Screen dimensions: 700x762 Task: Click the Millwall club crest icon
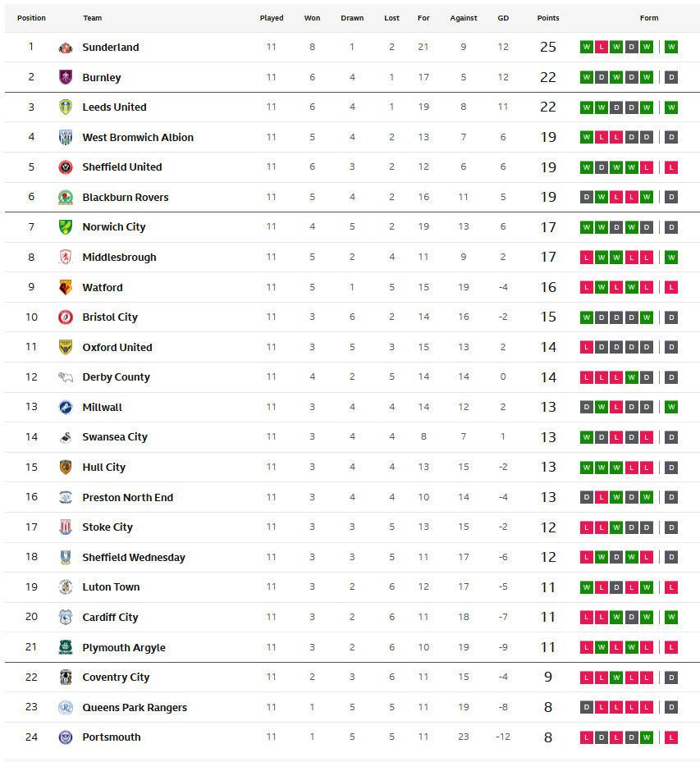coord(66,407)
